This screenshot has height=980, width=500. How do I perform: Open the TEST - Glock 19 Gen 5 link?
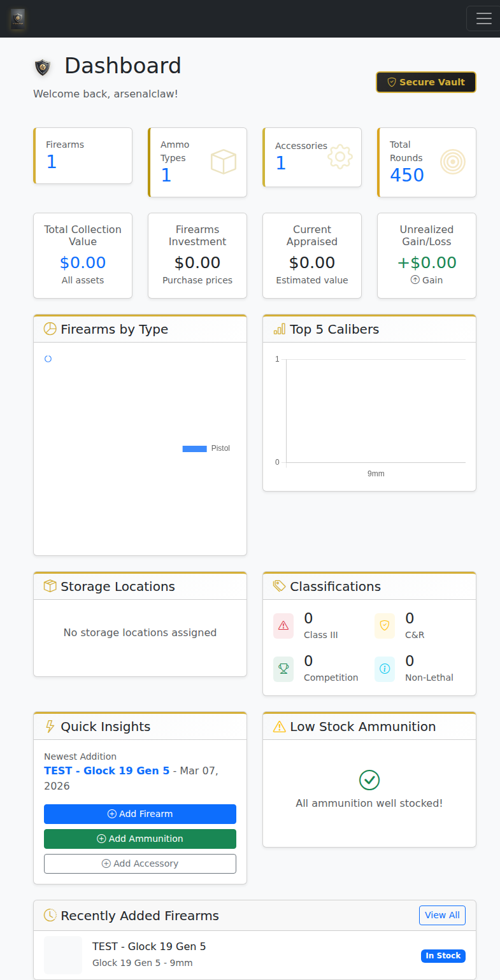(x=106, y=770)
